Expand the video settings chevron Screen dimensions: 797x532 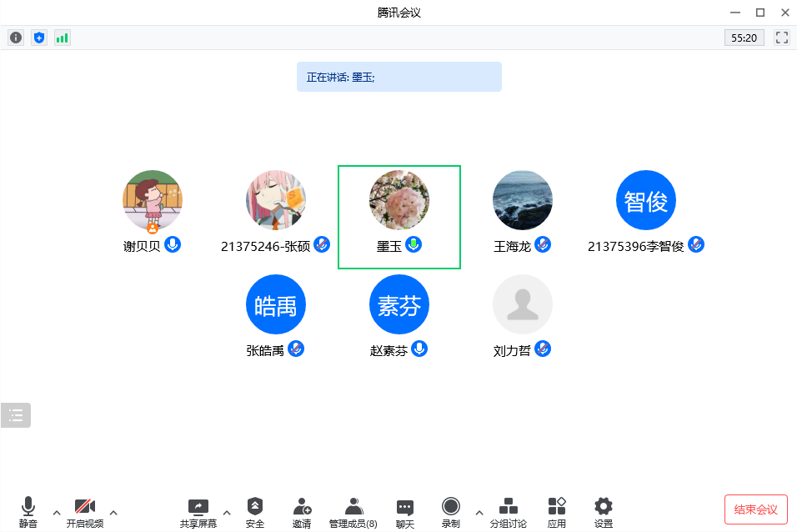[113, 514]
